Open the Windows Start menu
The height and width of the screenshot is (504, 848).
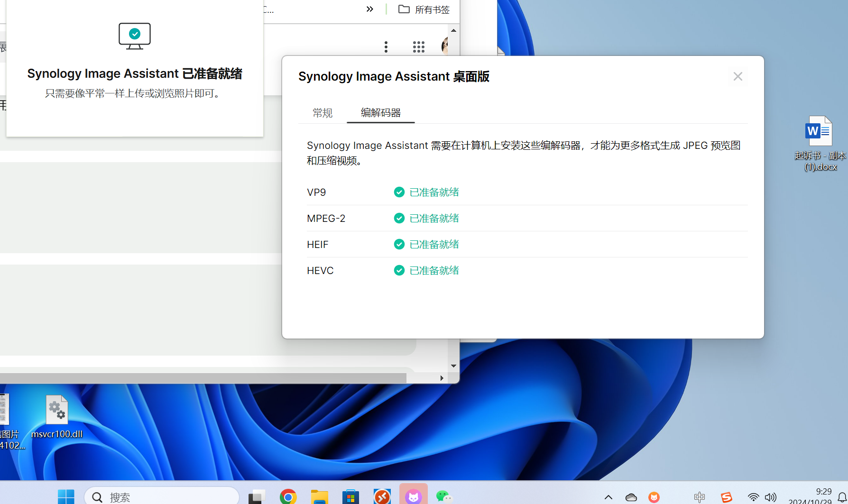click(x=66, y=497)
